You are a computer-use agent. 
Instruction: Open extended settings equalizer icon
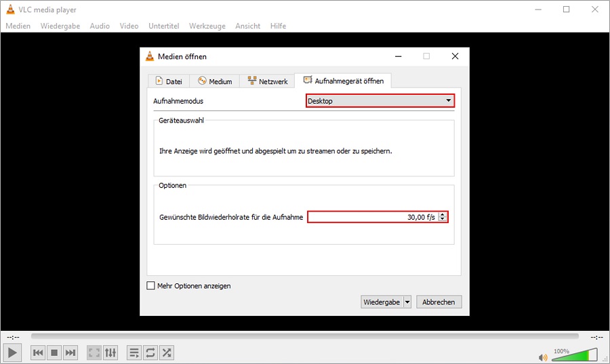[x=110, y=352]
